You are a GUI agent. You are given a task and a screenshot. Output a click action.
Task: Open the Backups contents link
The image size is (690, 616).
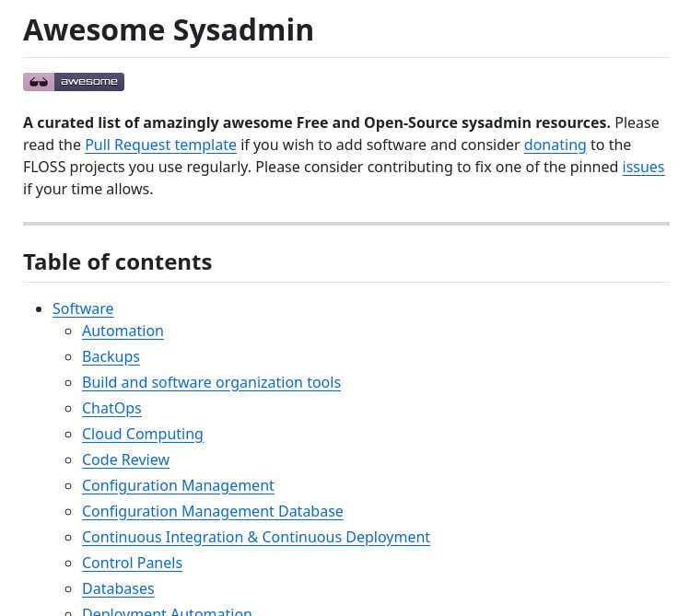111,356
